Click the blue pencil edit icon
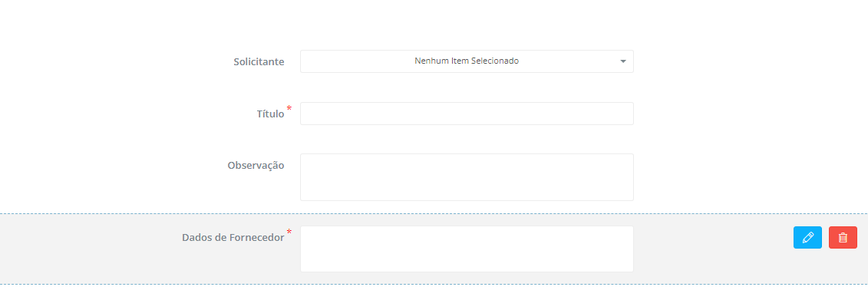Viewport: 868px width, 300px height. tap(807, 237)
